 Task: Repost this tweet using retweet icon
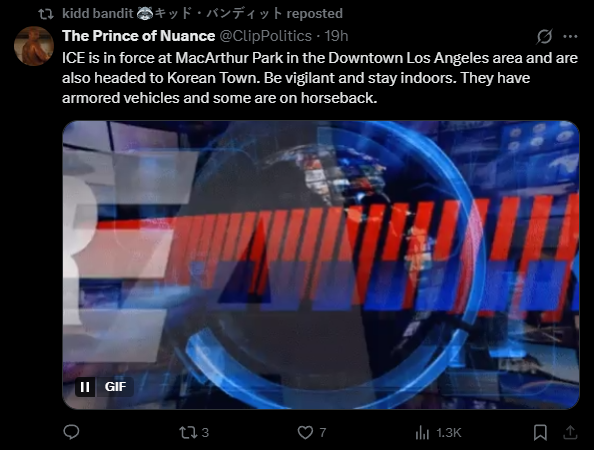pos(186,433)
